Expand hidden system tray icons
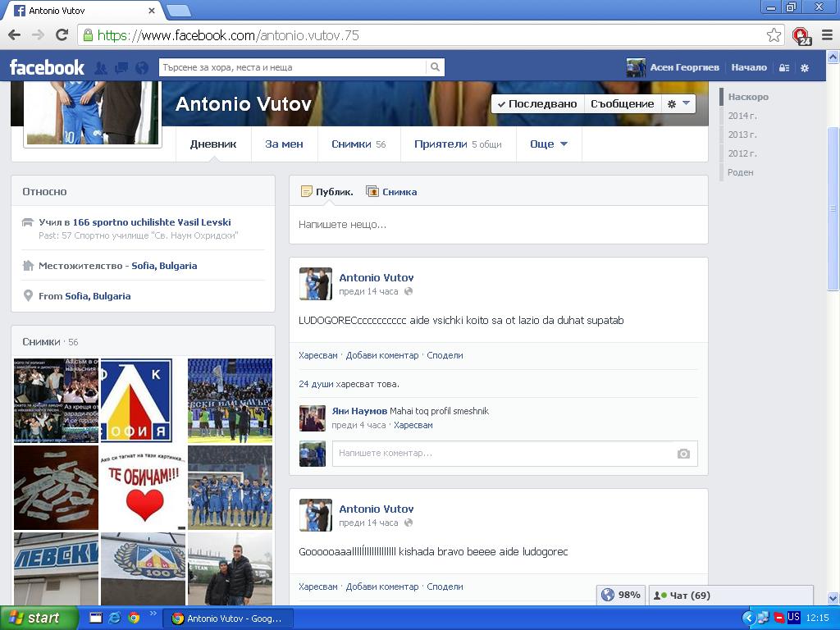This screenshot has height=630, width=840. coord(748,618)
